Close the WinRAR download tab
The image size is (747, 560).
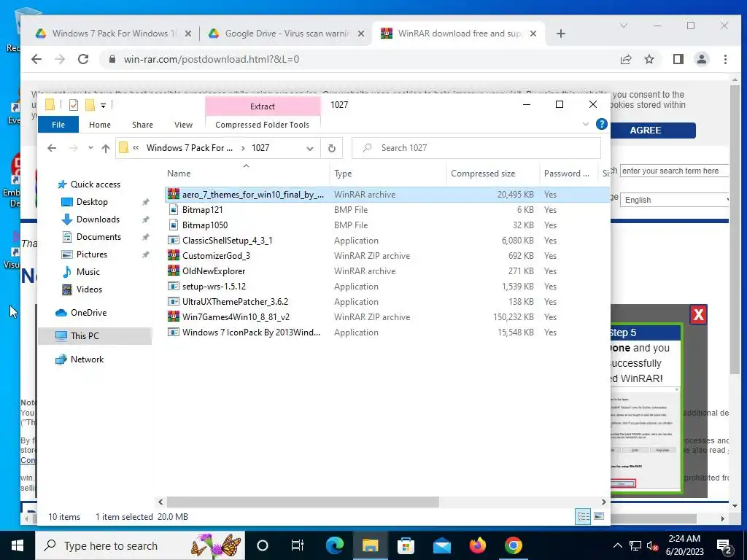[x=533, y=34]
